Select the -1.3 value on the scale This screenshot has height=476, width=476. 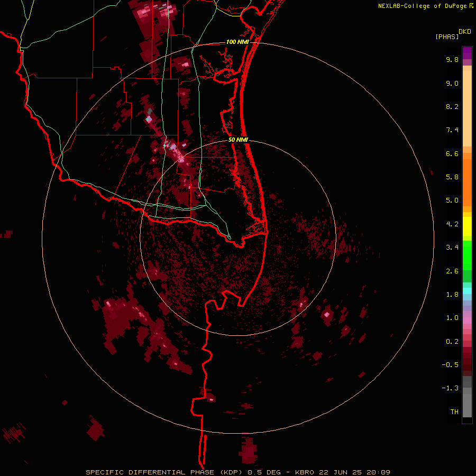click(x=450, y=388)
